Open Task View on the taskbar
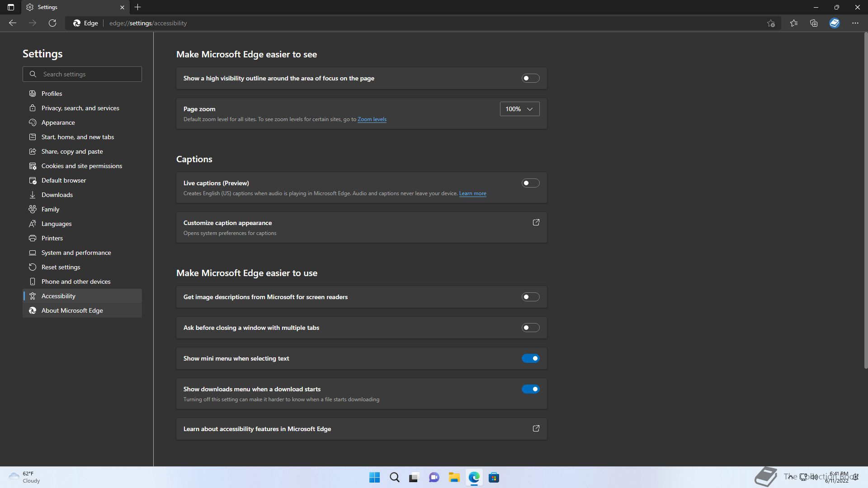 pos(414,478)
